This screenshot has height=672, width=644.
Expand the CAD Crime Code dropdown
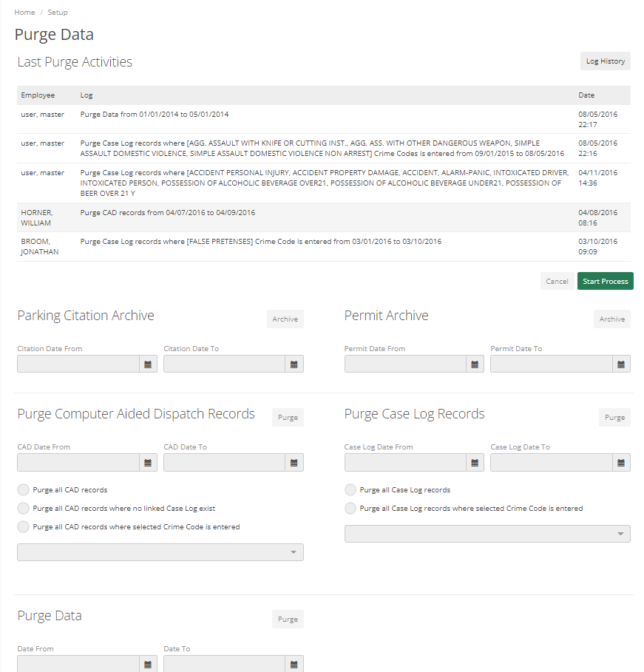pos(160,552)
